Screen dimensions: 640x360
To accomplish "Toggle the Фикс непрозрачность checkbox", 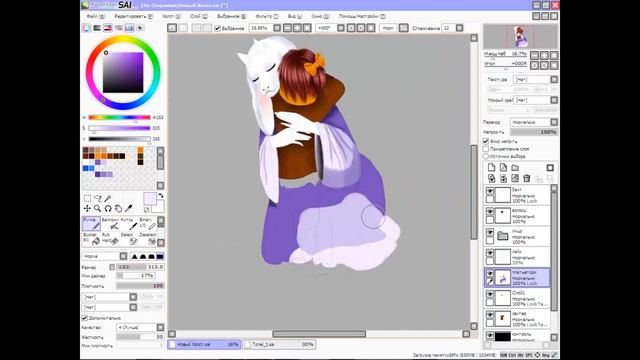I will point(486,141).
